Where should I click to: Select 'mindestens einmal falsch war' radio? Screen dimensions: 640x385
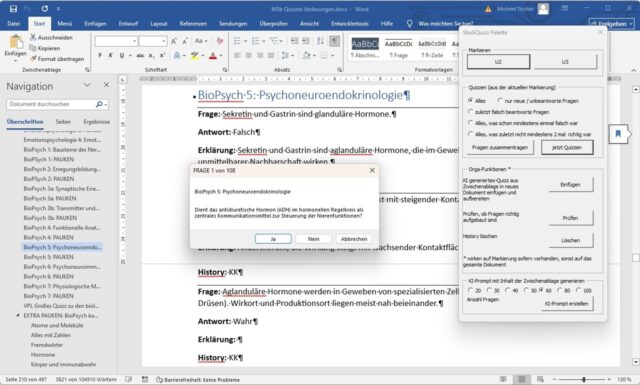coord(471,122)
